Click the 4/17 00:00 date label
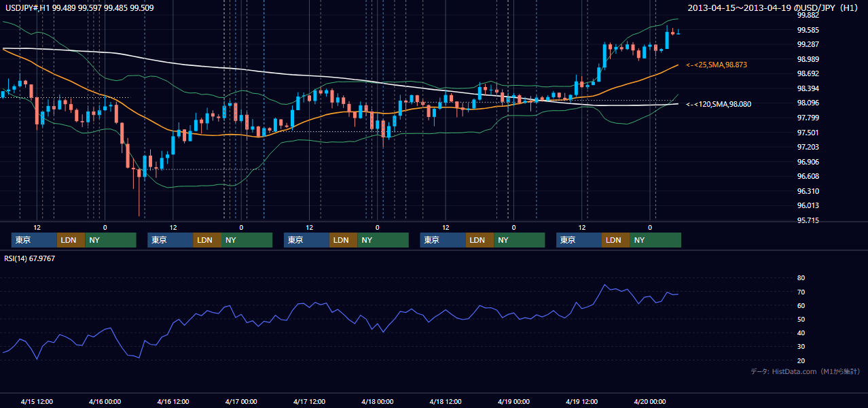Viewport: 868px width, 408px height. [x=241, y=402]
